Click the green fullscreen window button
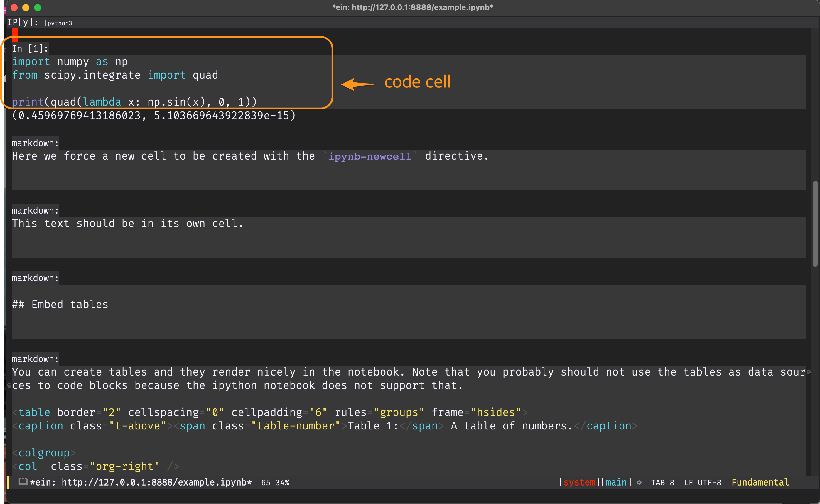Screen dimensions: 820x504 (x=38, y=7)
